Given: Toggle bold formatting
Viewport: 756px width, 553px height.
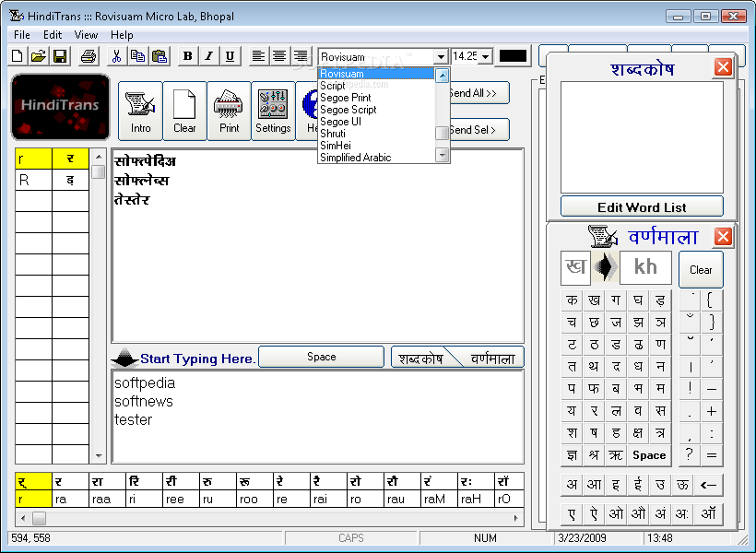Looking at the screenshot, I should tap(187, 56).
